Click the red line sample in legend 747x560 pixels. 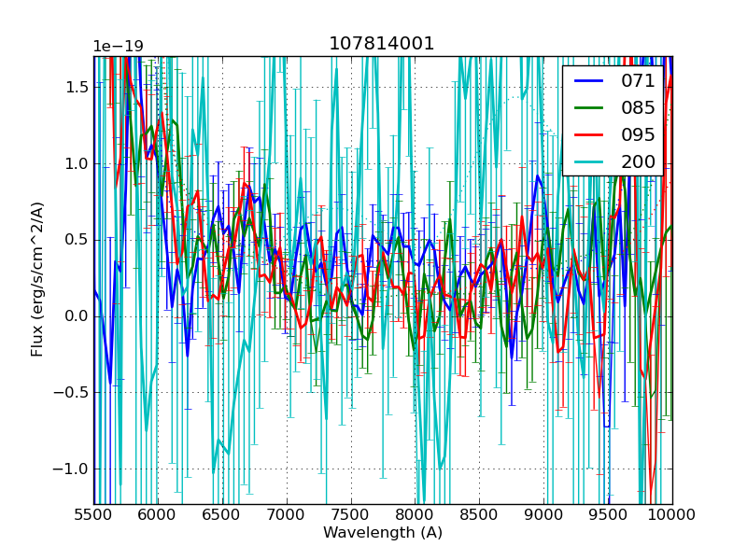click(588, 134)
